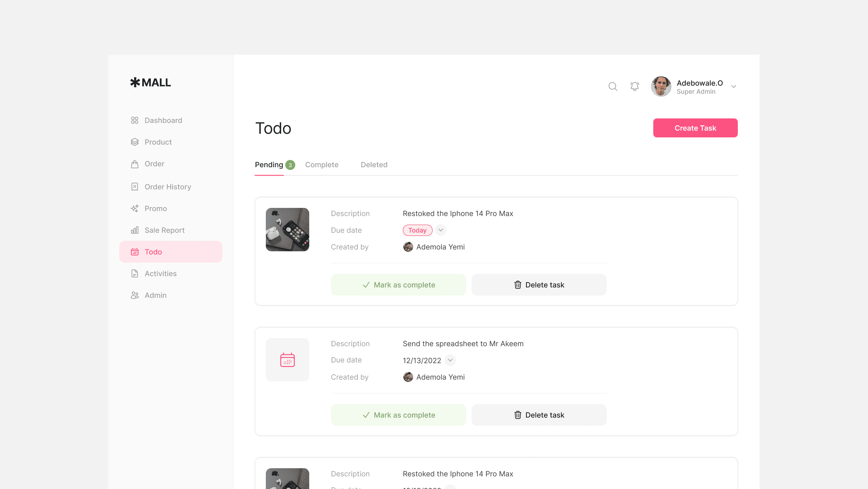Click the search magnifier icon
Viewport: 868px width, 489px height.
[x=613, y=86]
